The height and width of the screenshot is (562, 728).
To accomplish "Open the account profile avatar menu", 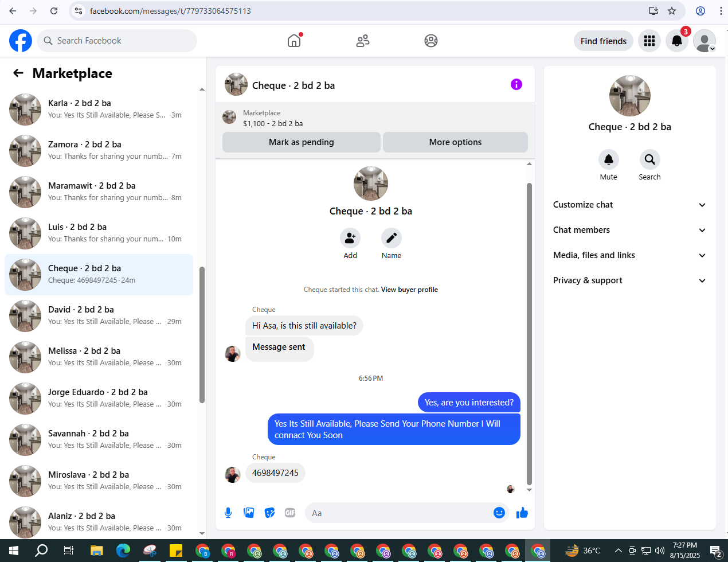I will [704, 41].
